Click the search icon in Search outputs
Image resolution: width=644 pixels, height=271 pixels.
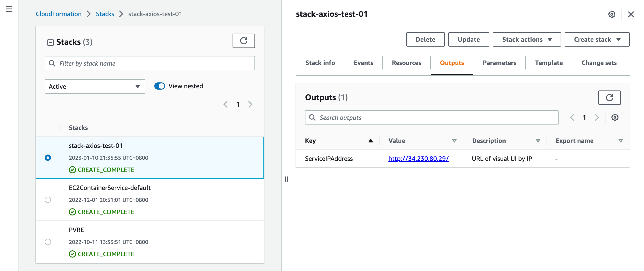[312, 117]
